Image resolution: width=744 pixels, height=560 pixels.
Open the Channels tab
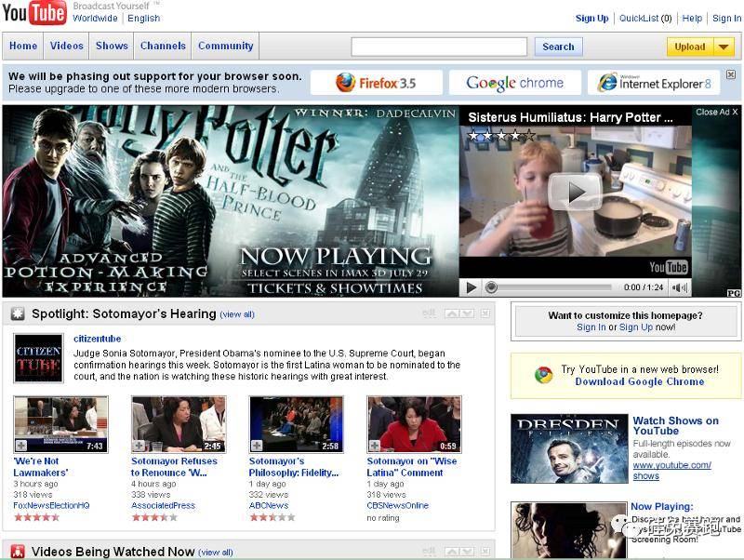tap(163, 46)
